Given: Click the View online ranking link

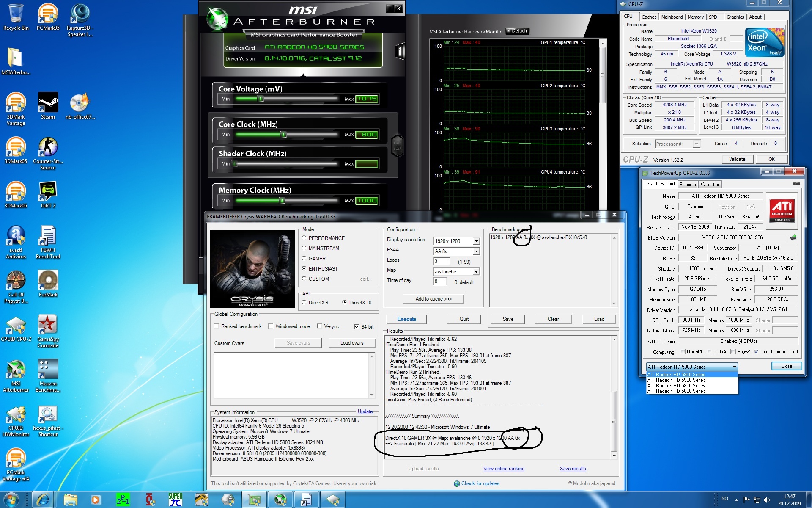Looking at the screenshot, I should click(x=504, y=469).
